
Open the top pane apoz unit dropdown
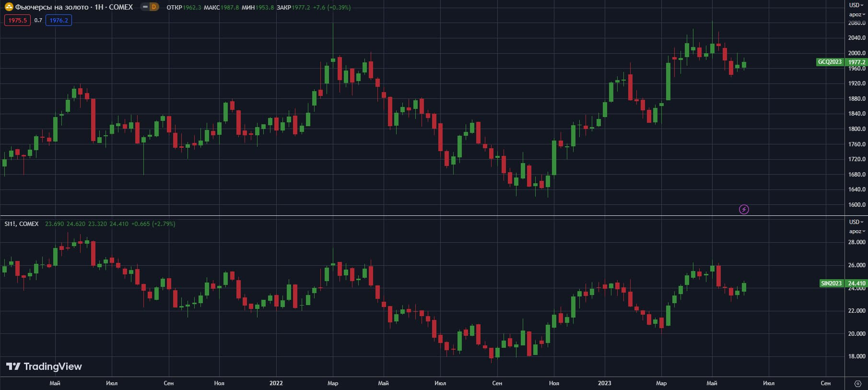coord(856,14)
